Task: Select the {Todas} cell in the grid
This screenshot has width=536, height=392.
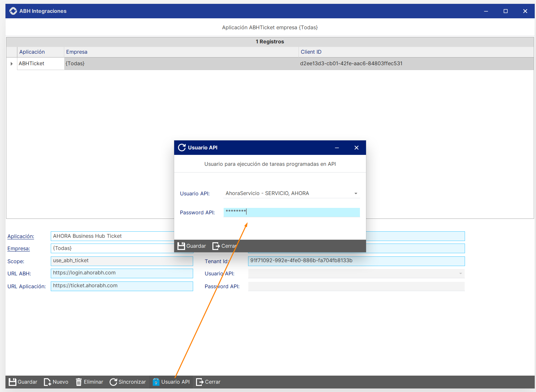Action: (181, 64)
